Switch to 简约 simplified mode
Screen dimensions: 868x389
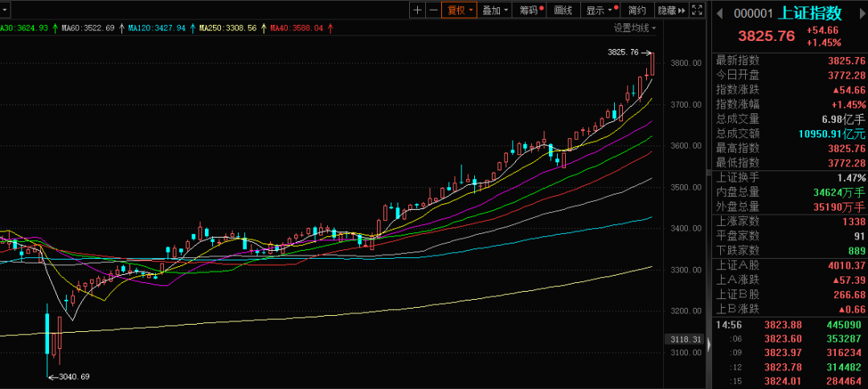(x=637, y=10)
